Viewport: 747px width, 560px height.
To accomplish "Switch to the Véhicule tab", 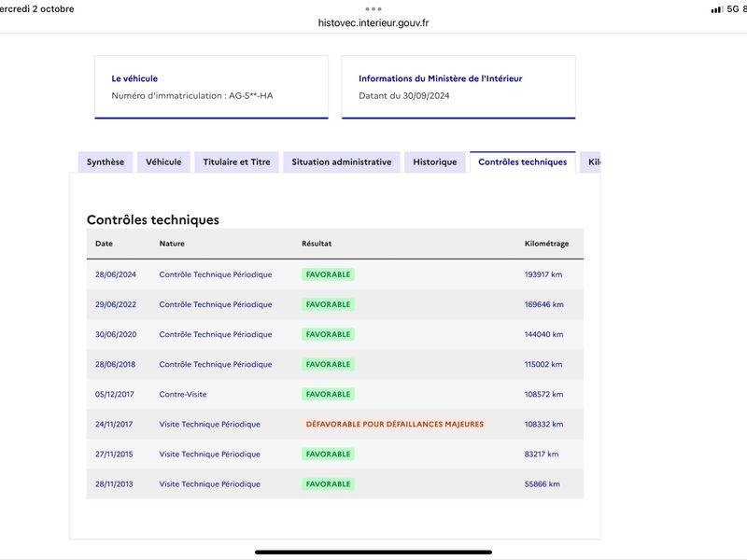I will [163, 161].
